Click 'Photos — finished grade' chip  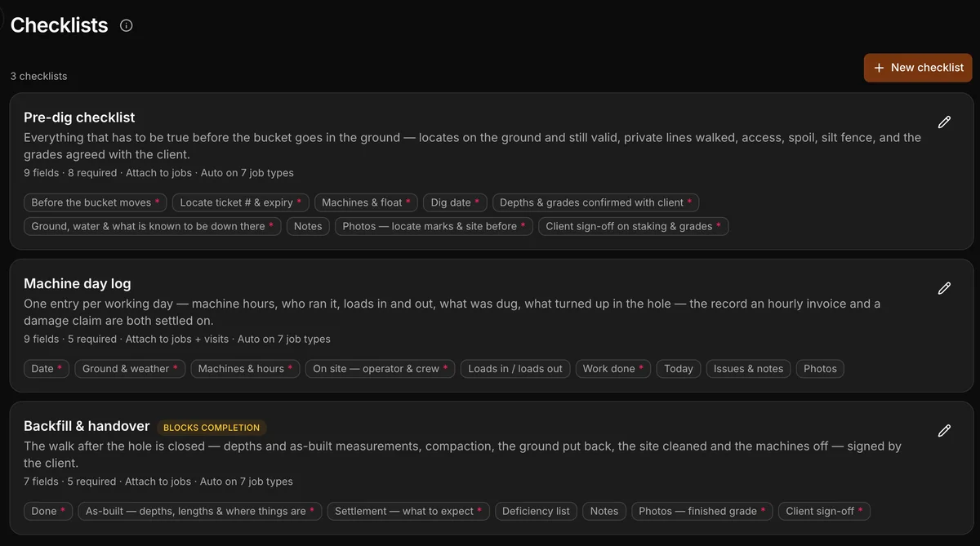[702, 511]
